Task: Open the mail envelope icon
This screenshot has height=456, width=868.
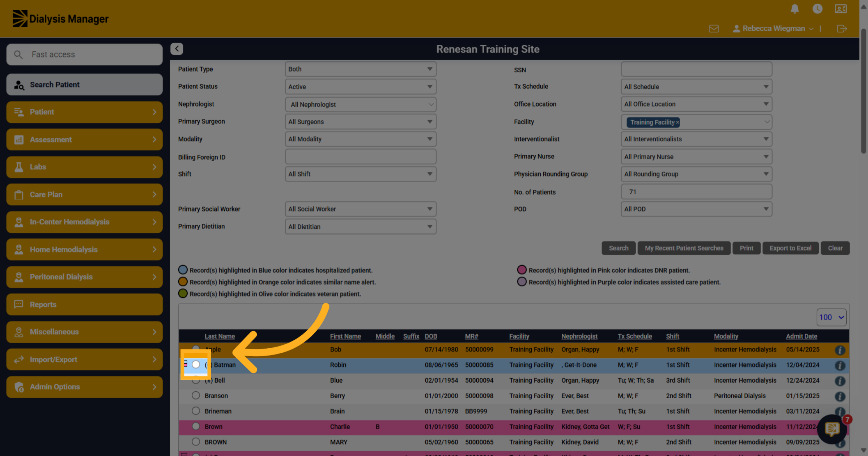Action: tap(714, 29)
